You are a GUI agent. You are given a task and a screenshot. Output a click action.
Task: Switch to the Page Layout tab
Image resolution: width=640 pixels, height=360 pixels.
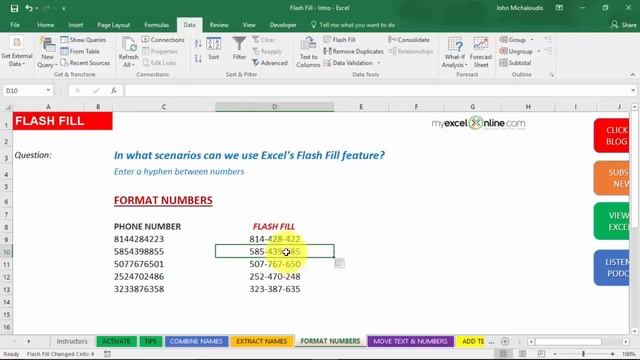(x=113, y=25)
